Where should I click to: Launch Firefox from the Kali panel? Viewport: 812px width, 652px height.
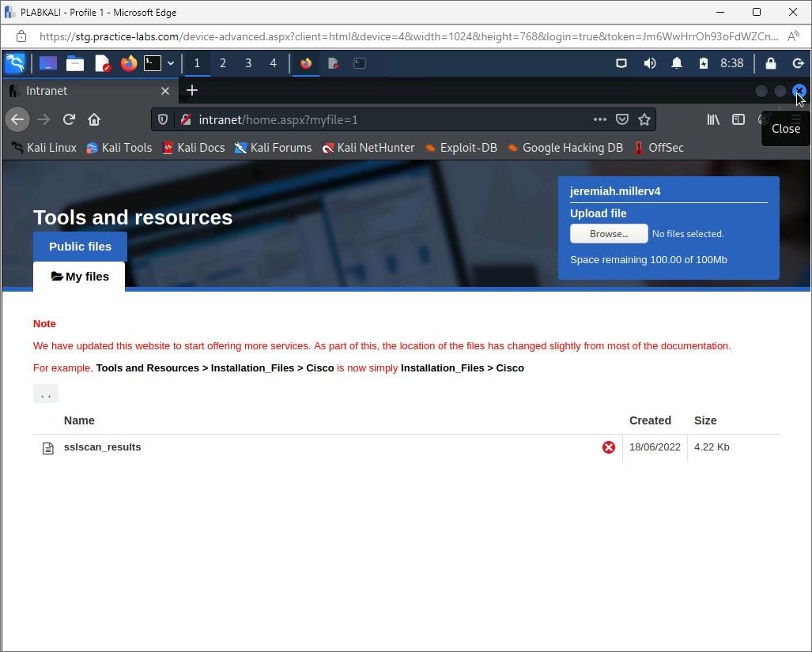(128, 63)
